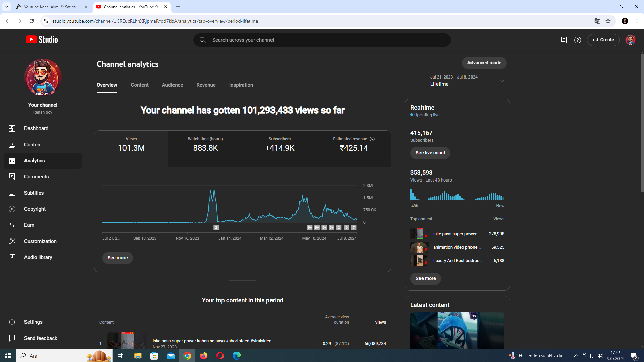
Task: Click the Customization wand icon
Action: pyautogui.click(x=12, y=241)
